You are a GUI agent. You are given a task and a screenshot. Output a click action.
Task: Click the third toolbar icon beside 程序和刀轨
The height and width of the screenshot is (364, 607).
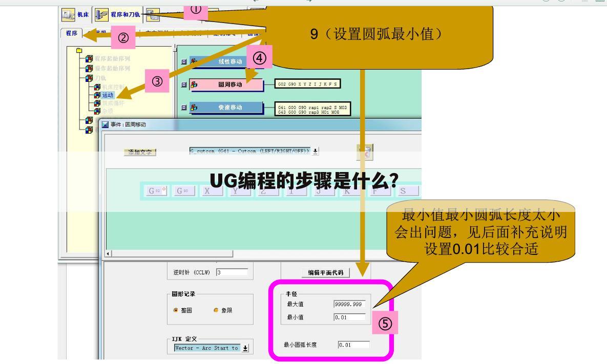(154, 15)
